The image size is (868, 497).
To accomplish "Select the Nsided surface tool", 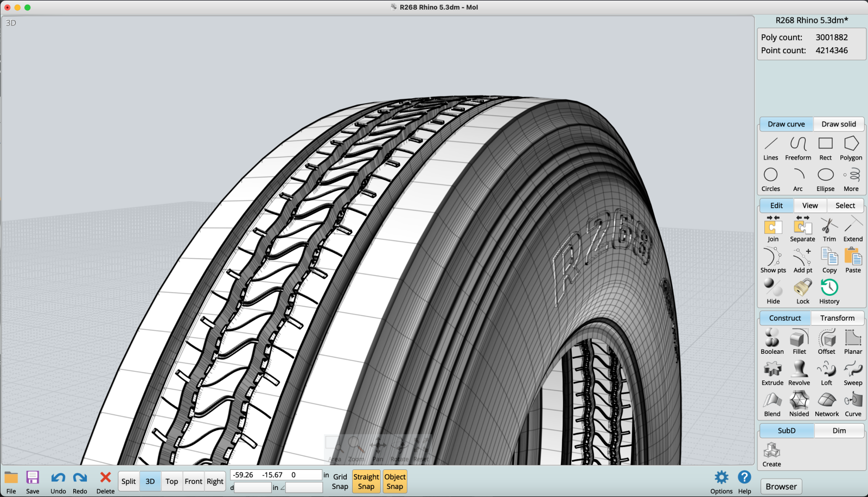I will click(x=799, y=404).
